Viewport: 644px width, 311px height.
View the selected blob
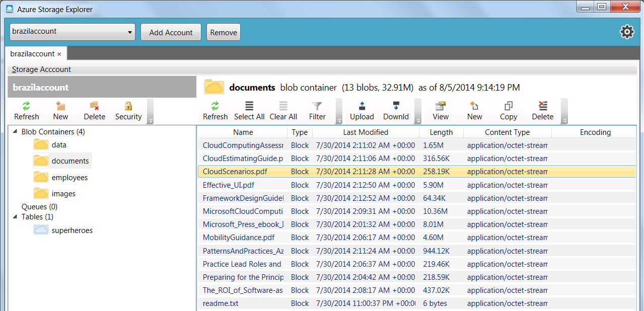point(441,111)
